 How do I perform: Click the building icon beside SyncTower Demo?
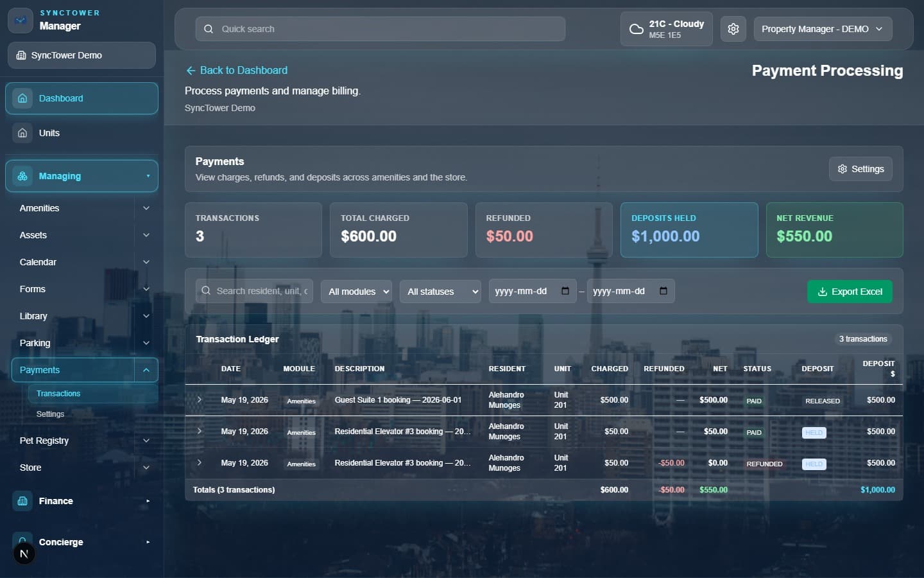(21, 55)
